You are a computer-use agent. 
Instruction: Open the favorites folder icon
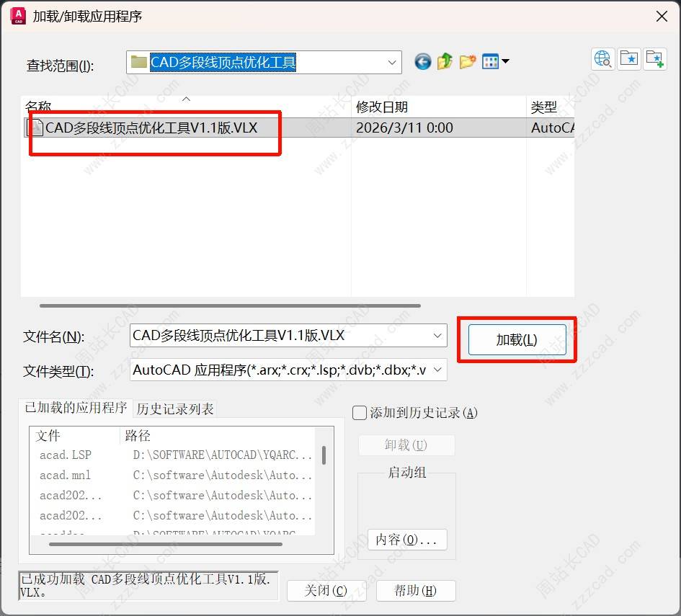click(629, 59)
